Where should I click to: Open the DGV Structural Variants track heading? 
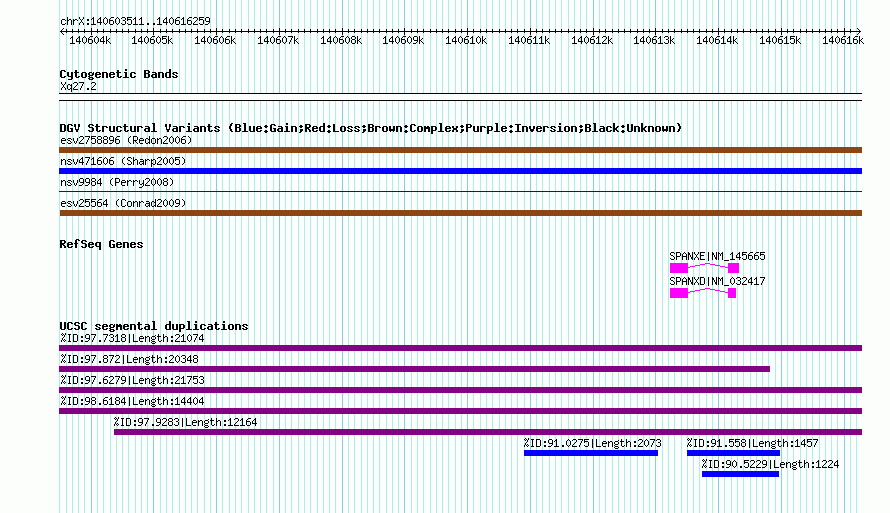(371, 128)
